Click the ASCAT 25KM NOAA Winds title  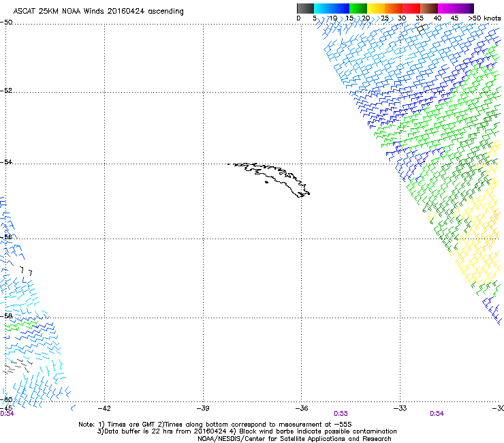click(98, 12)
